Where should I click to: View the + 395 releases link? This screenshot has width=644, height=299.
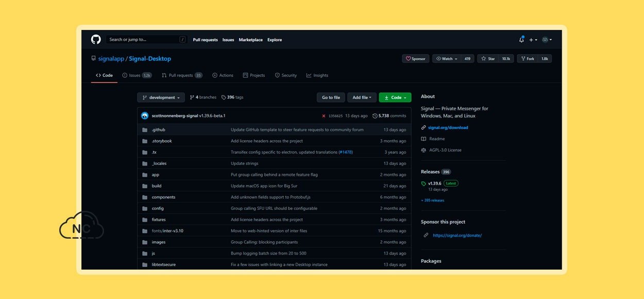tap(432, 201)
